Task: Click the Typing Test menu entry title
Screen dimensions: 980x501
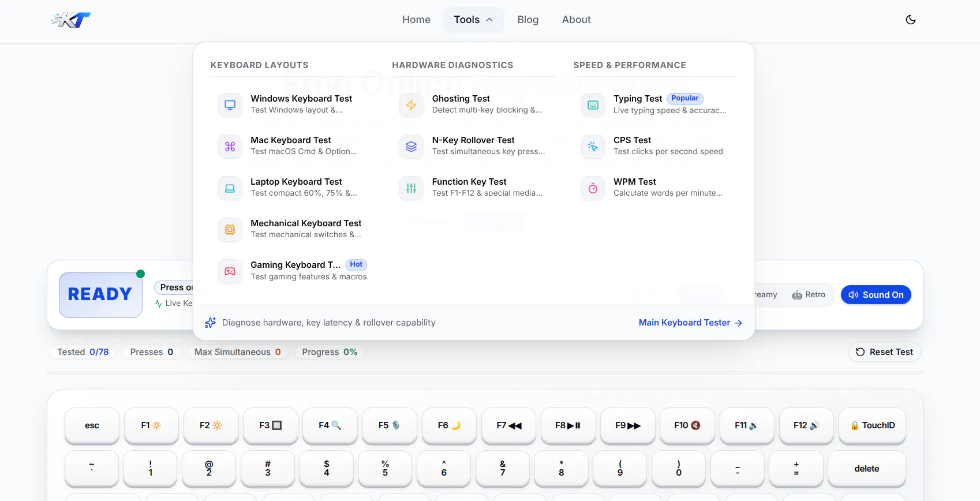Action: (638, 99)
